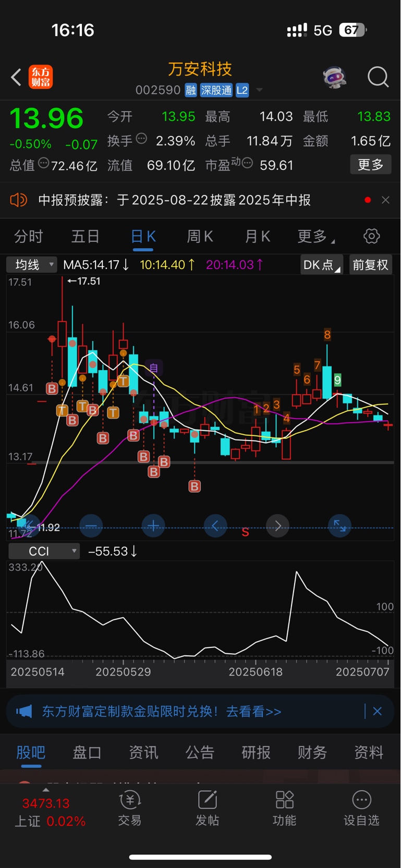This screenshot has height=868, width=401.
Task: Open the 盘口 tab
Action: 87,752
